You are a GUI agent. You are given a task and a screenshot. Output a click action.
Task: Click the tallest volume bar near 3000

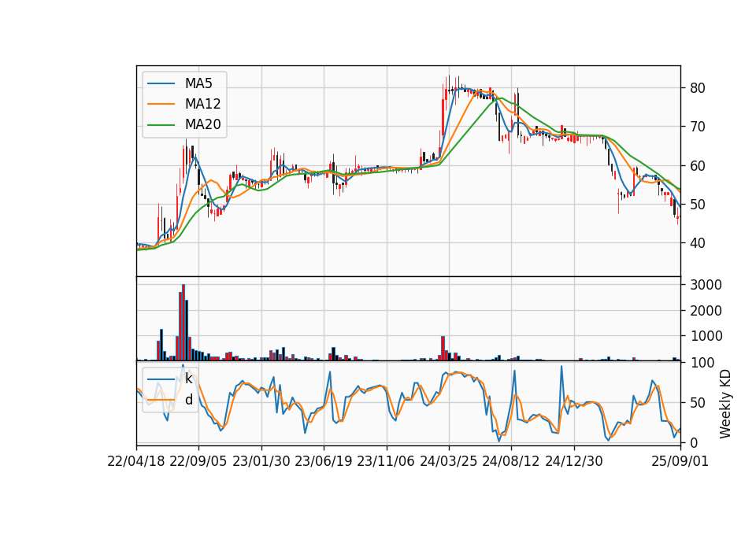coord(183,323)
